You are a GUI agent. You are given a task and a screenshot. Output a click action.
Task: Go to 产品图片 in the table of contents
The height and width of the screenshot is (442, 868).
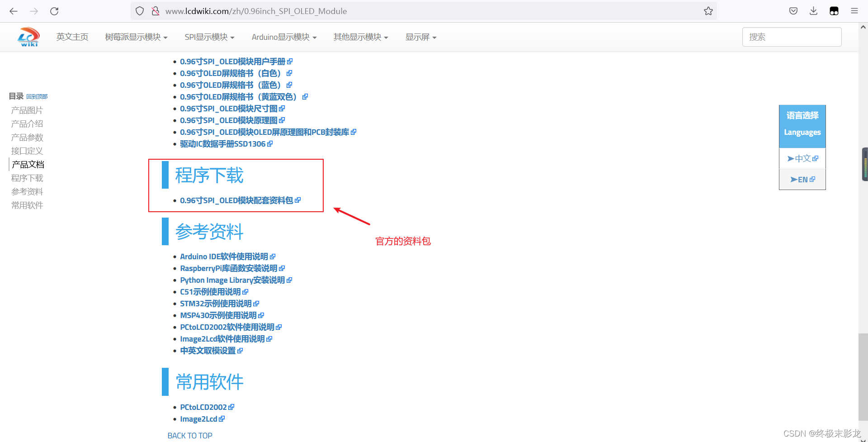tap(27, 110)
